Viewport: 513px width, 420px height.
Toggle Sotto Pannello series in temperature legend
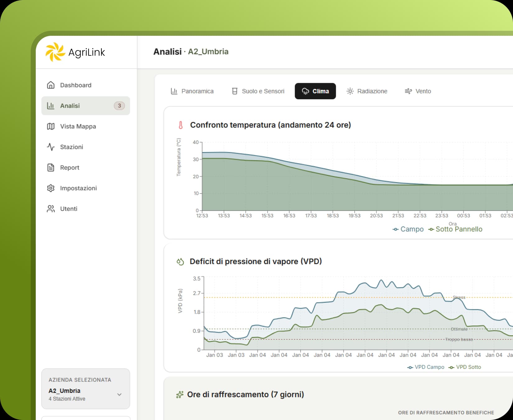tap(455, 229)
